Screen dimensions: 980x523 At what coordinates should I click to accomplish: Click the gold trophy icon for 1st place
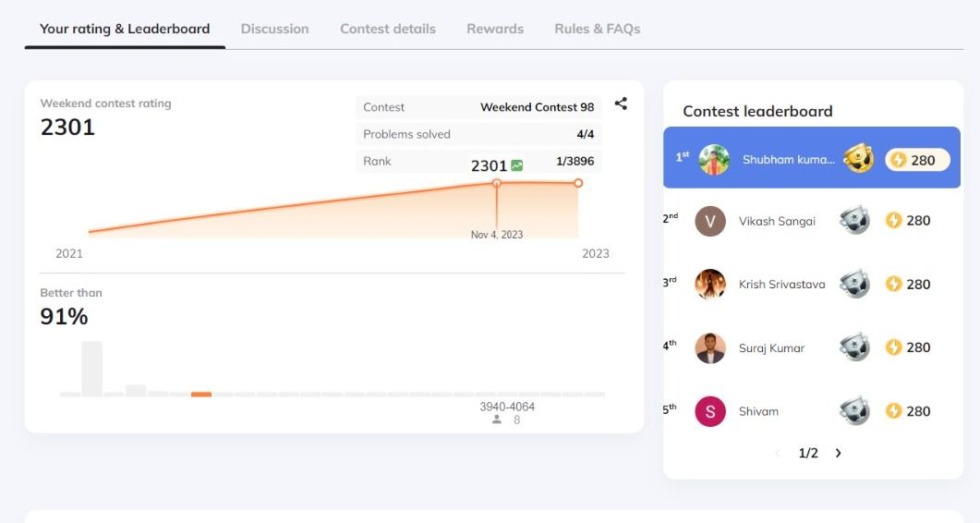click(x=858, y=159)
